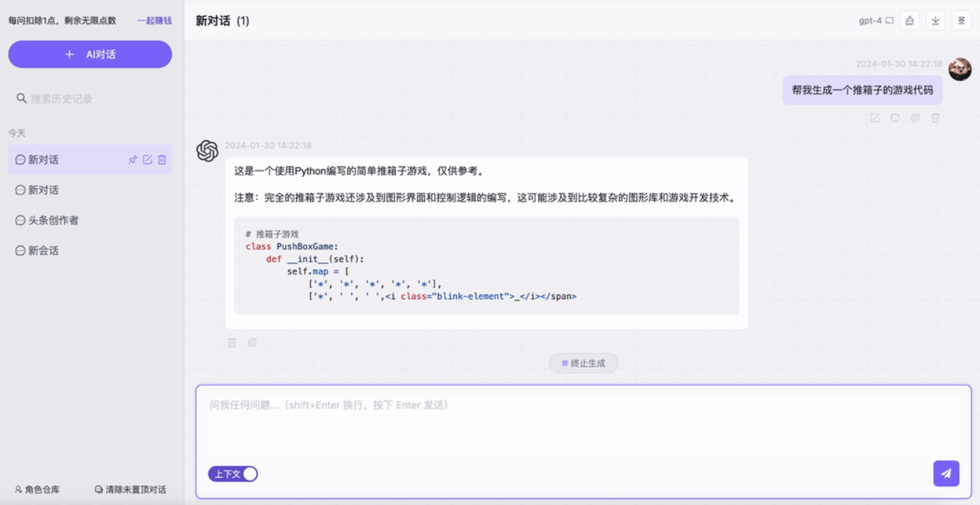The width and height of the screenshot is (980, 505).
Task: Delete the user message via trash icon
Action: pyautogui.click(x=935, y=118)
